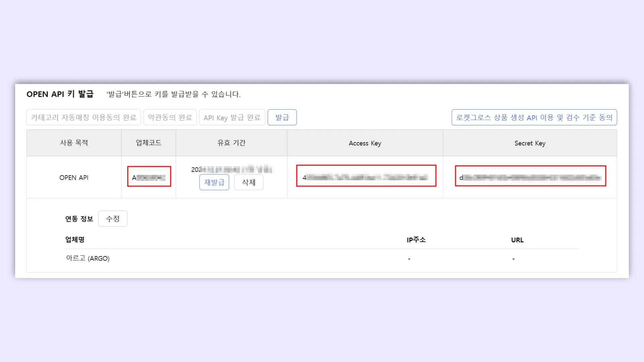Click the Secret Key column header
Screen dimensions: 644x362
coord(530,143)
